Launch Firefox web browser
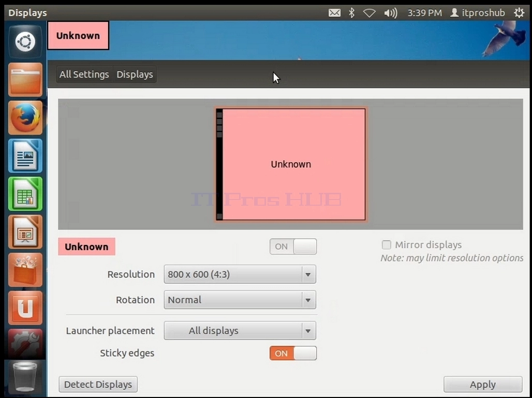This screenshot has height=398, width=532. coord(25,118)
